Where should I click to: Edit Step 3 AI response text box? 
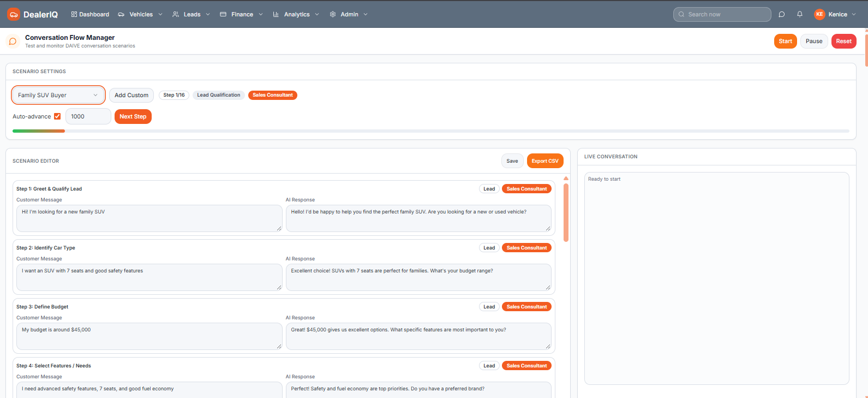point(418,336)
